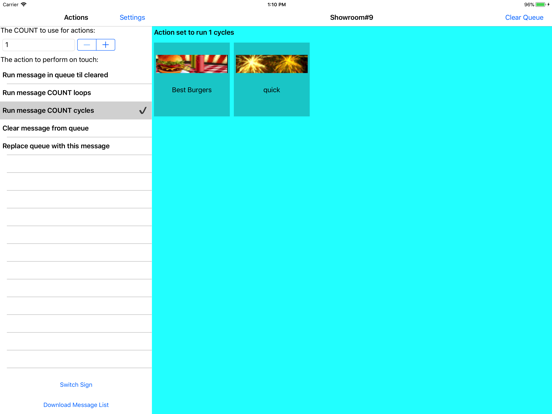552x414 pixels.
Task: Increase the count with the plus stepper
Action: click(x=106, y=45)
